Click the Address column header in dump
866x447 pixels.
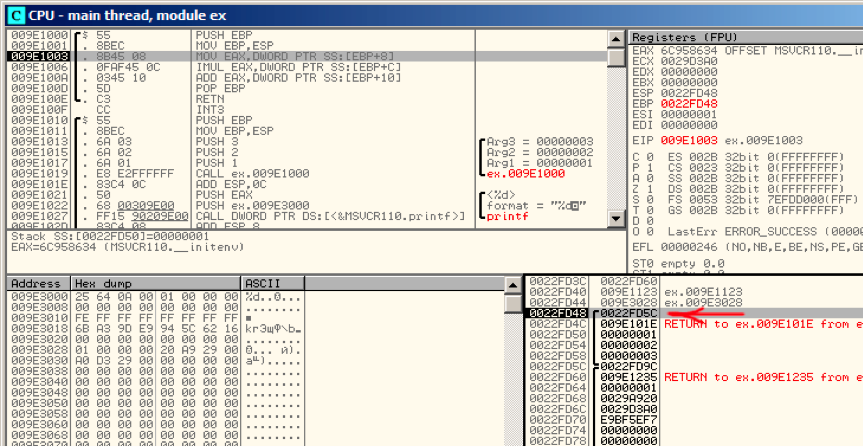point(39,284)
